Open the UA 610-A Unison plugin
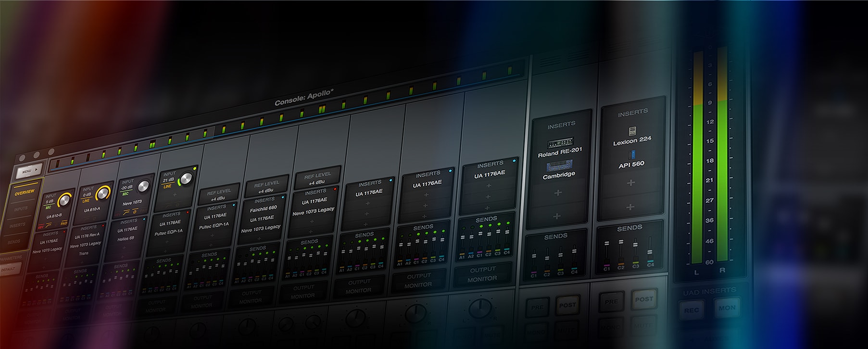 click(x=92, y=210)
